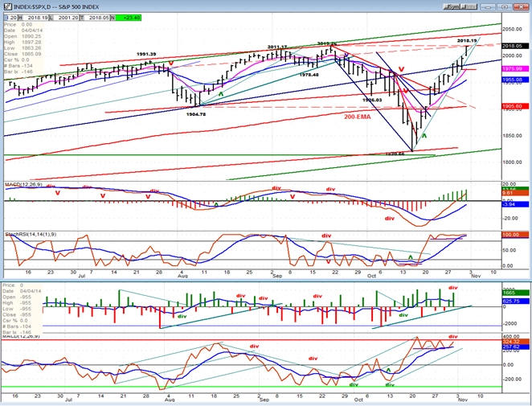Click the 1991.39 peak label
This screenshot has width=532, height=406.
[146, 54]
